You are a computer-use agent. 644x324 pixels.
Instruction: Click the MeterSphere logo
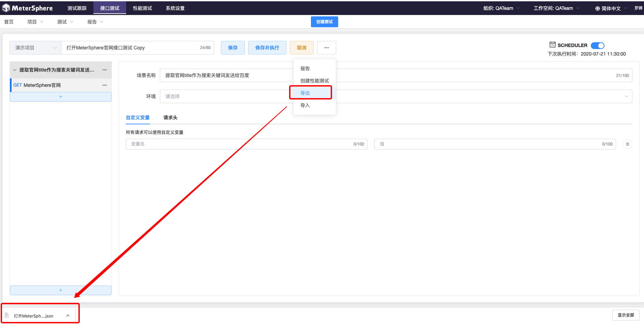click(28, 8)
